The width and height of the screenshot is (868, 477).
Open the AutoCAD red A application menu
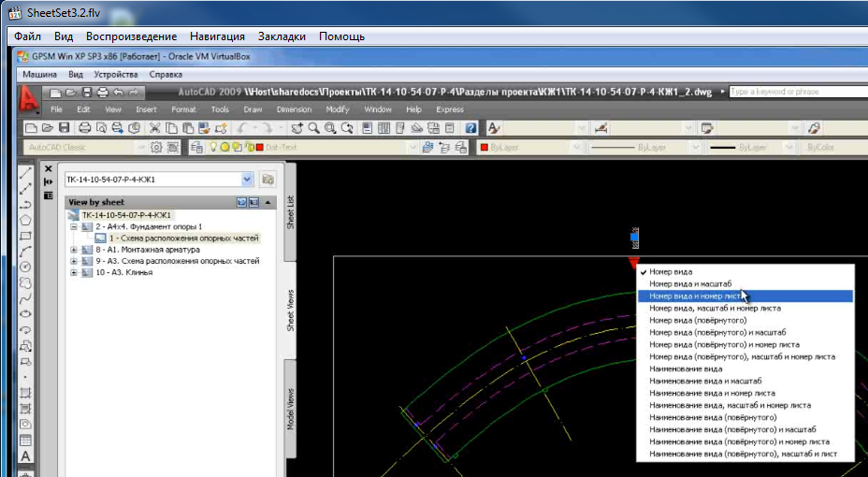point(31,97)
